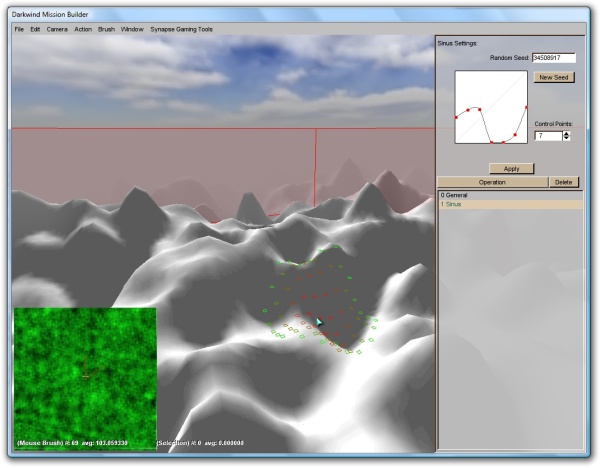Select the leftmost red curve control point
Viewport: 600px width, 468px height.
(x=457, y=117)
